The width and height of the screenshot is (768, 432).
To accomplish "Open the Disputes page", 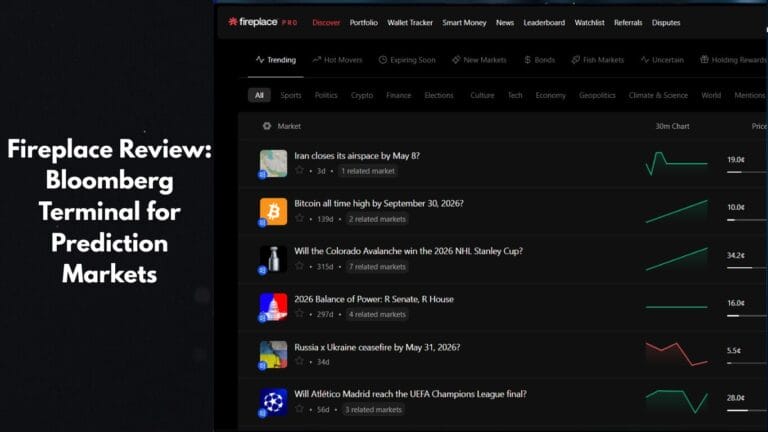I will tap(666, 23).
